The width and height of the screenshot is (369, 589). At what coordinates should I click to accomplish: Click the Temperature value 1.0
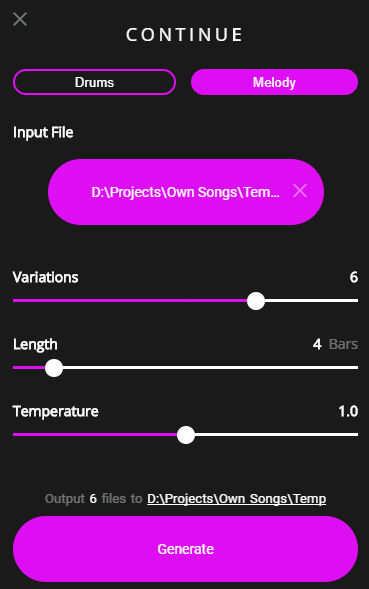[x=348, y=411]
